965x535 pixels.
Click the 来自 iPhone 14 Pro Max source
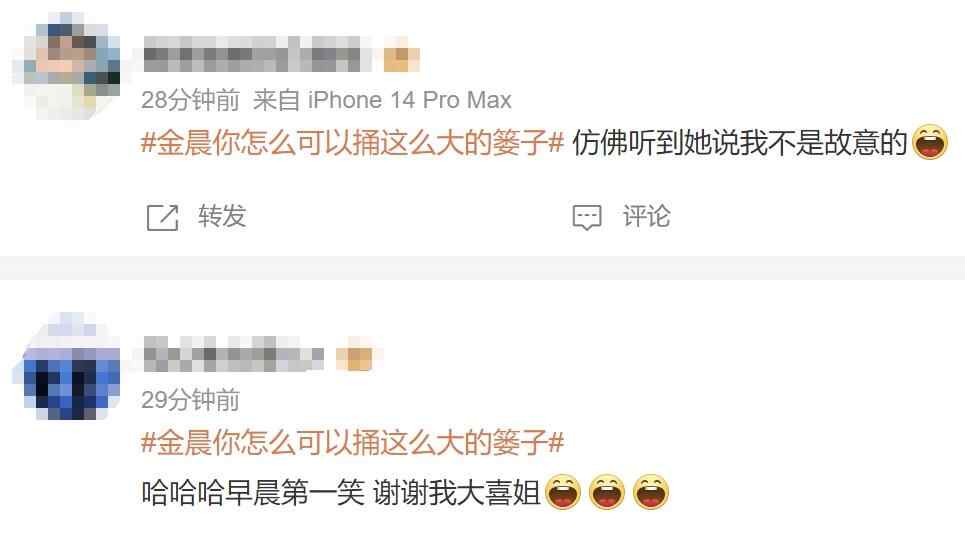(x=382, y=100)
